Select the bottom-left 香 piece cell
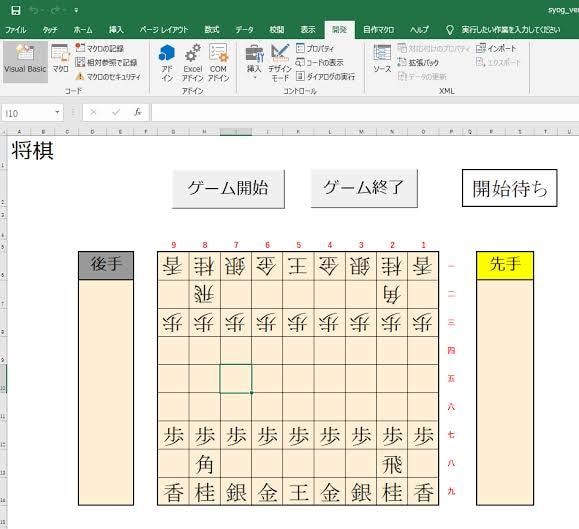 (x=173, y=492)
